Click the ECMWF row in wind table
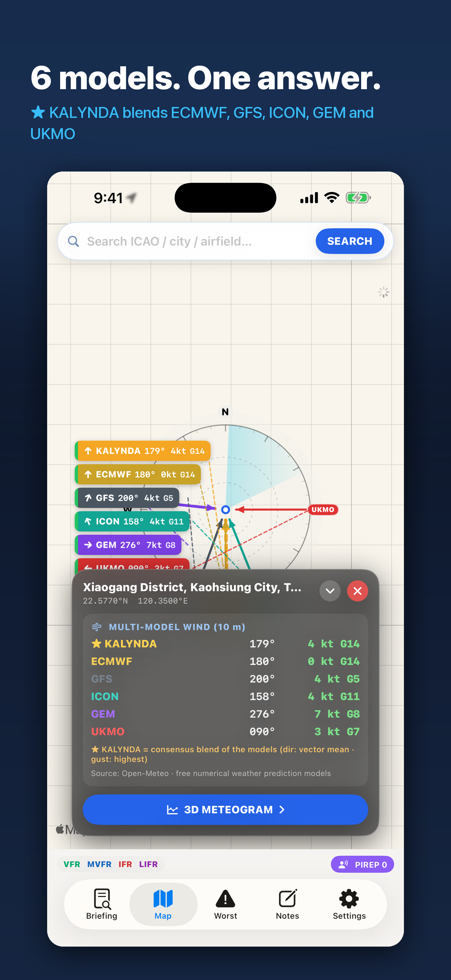This screenshot has width=451, height=980. (x=225, y=661)
